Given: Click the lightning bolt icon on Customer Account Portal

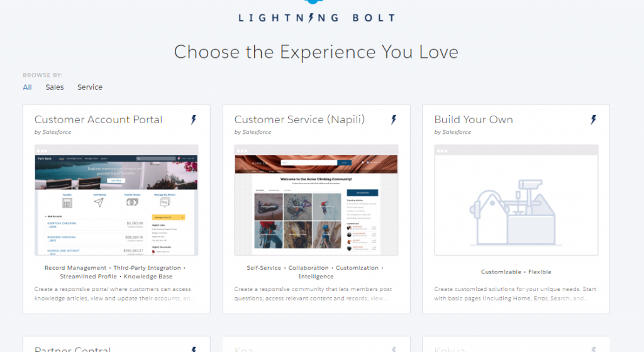Looking at the screenshot, I should click(194, 119).
